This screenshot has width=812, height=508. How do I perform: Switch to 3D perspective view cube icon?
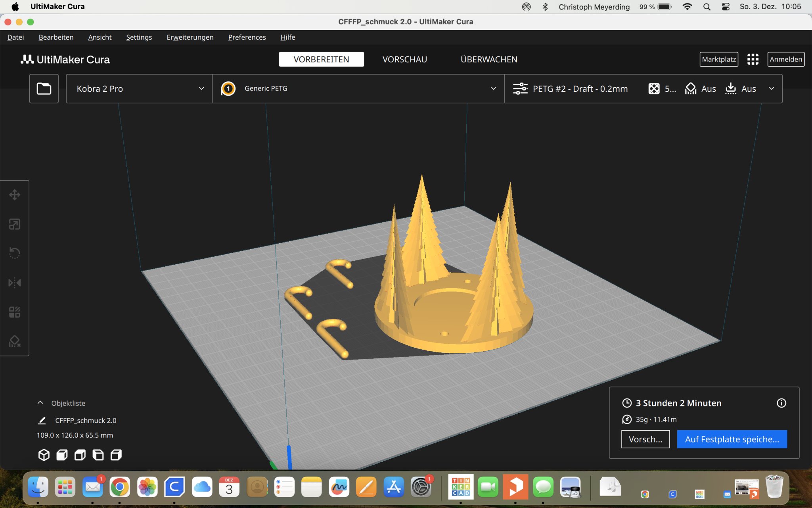(44, 455)
